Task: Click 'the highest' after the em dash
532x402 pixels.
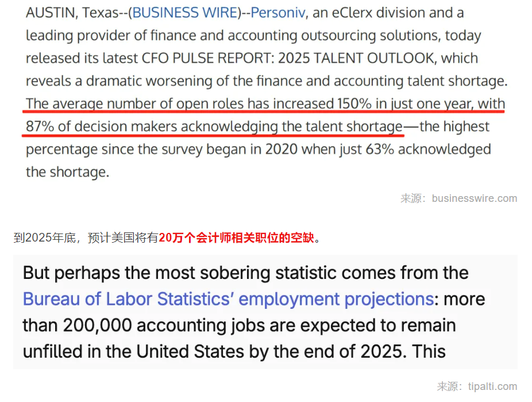Action: pyautogui.click(x=454, y=127)
